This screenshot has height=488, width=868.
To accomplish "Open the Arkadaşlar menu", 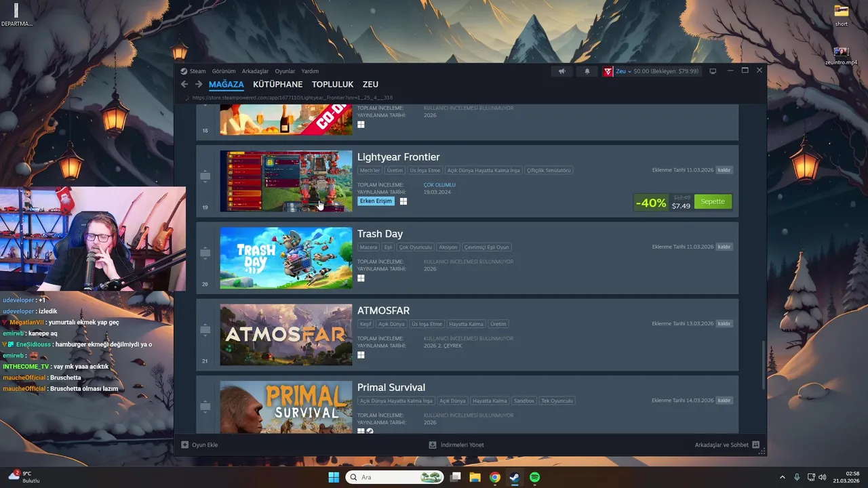I will pyautogui.click(x=255, y=71).
